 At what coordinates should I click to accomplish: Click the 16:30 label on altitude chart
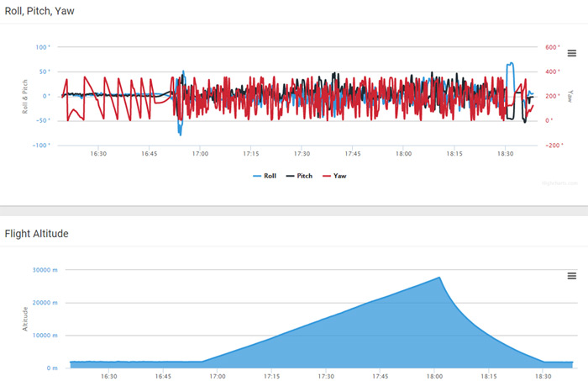108,376
